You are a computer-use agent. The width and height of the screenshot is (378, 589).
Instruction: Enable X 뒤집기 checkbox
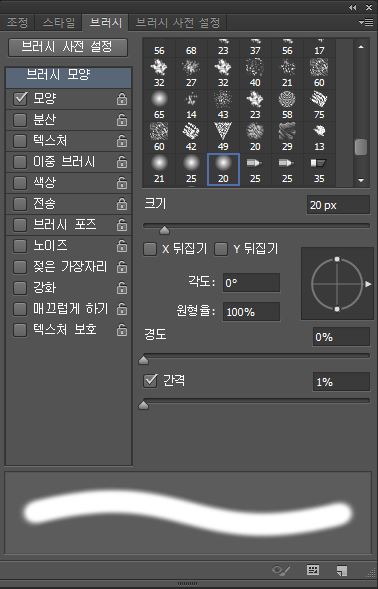[150, 249]
